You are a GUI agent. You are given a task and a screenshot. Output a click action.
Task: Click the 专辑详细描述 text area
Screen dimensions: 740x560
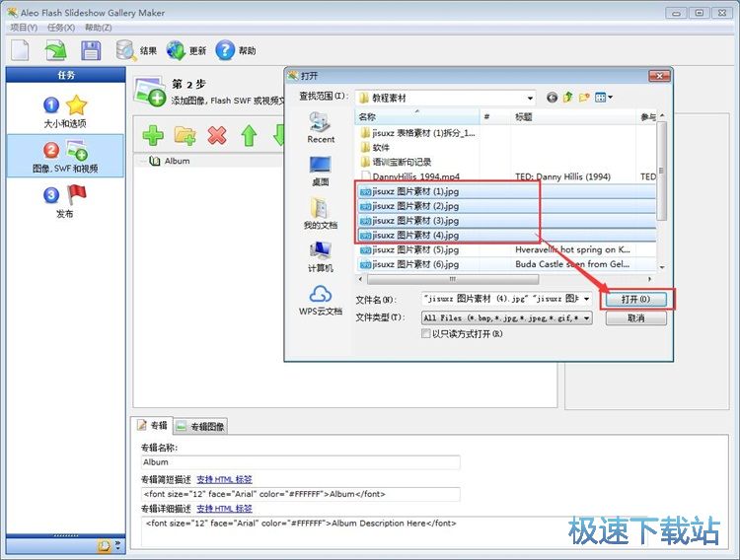434,531
